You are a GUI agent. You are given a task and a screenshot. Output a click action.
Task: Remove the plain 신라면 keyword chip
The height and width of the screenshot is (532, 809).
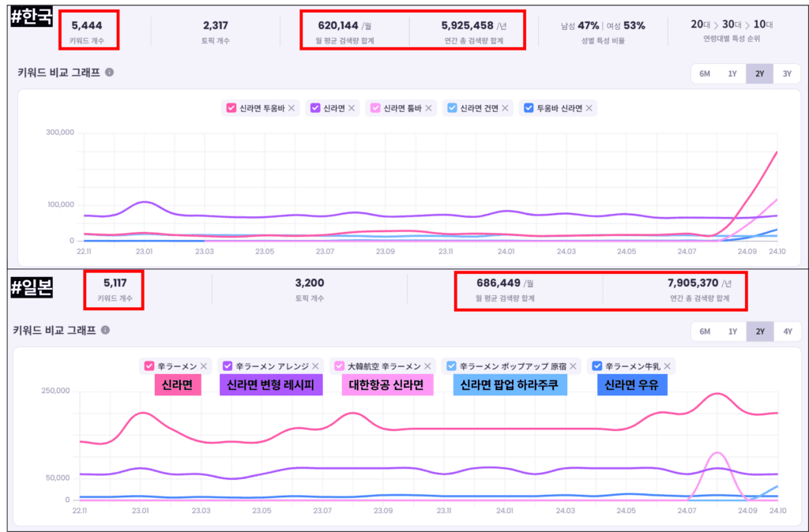[352, 108]
